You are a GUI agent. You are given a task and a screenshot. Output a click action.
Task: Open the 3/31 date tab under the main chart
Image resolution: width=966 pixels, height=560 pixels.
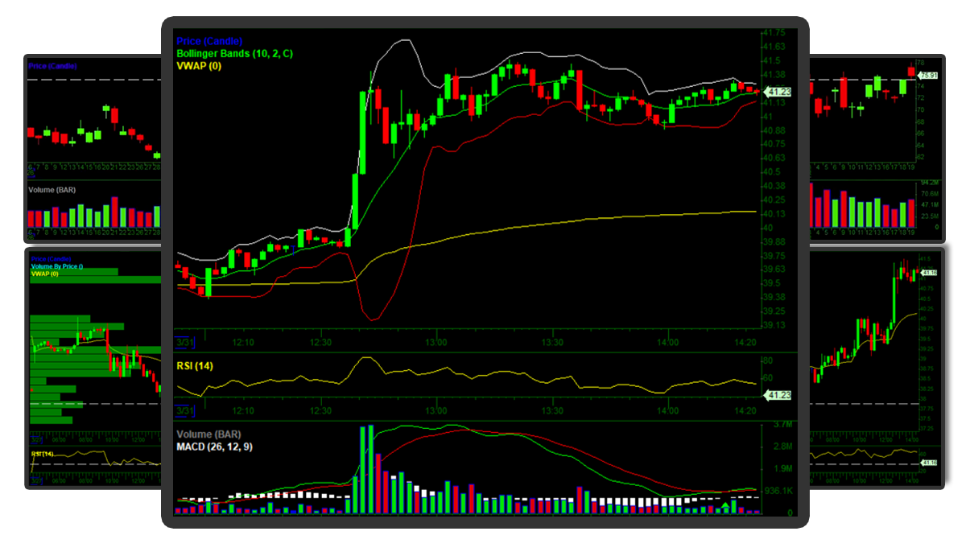pos(186,341)
